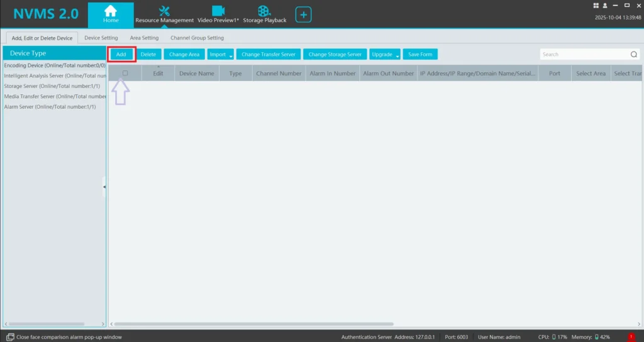Collapse the Device Type side panel
This screenshot has width=644, height=342.
tap(104, 187)
